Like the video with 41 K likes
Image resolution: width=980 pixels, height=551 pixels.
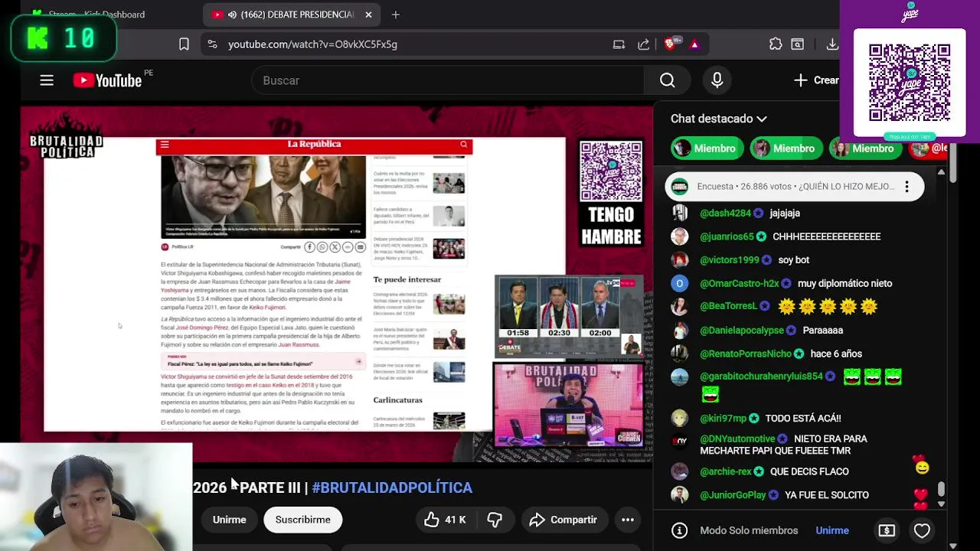tap(446, 520)
